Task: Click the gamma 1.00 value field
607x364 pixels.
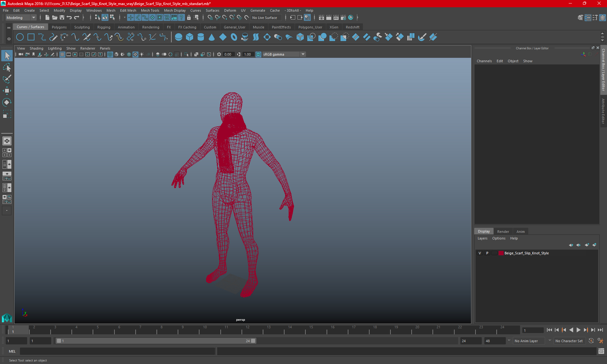Action: point(248,54)
